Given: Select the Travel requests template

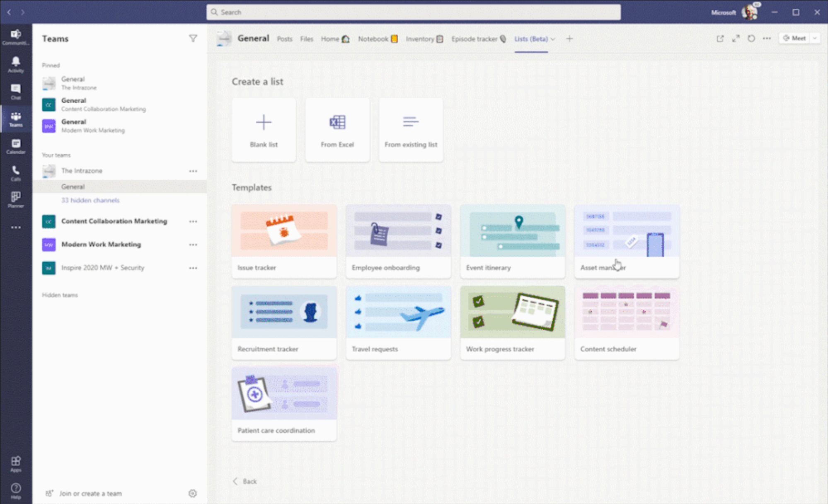Looking at the screenshot, I should point(398,322).
